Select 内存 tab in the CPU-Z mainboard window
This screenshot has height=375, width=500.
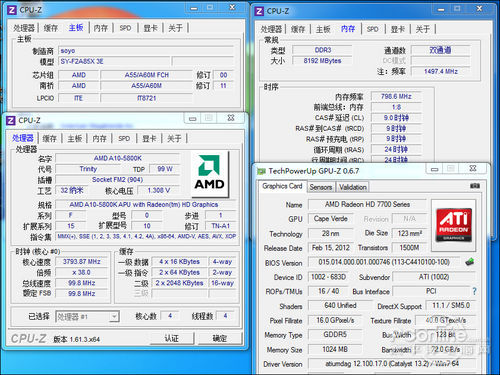pos(101,28)
